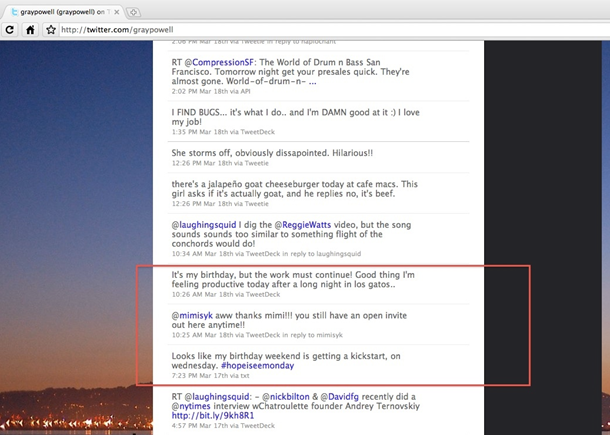Bookmark this page with the star icon
The image size is (610, 435).
coord(51,30)
